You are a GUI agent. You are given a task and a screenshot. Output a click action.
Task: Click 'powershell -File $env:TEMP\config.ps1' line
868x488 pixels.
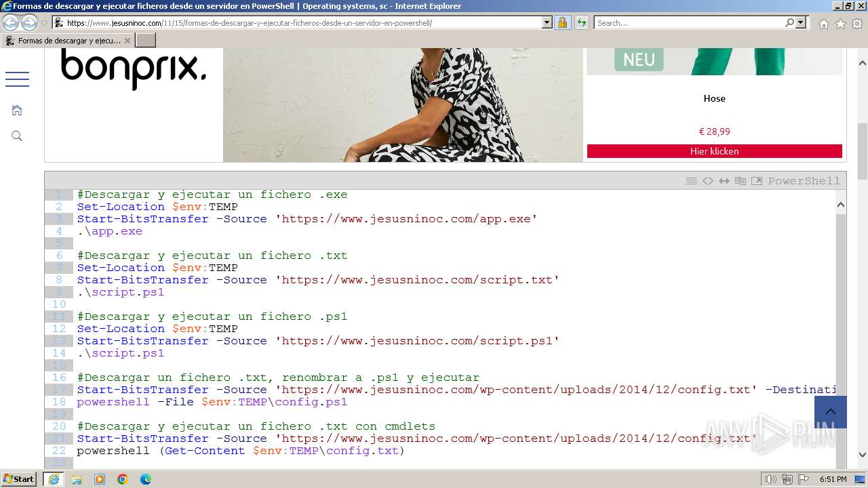(212, 402)
